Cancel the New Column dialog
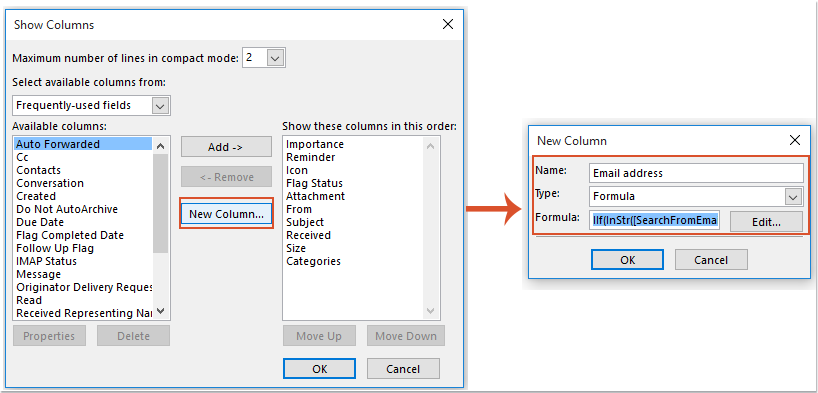 pyautogui.click(x=712, y=259)
